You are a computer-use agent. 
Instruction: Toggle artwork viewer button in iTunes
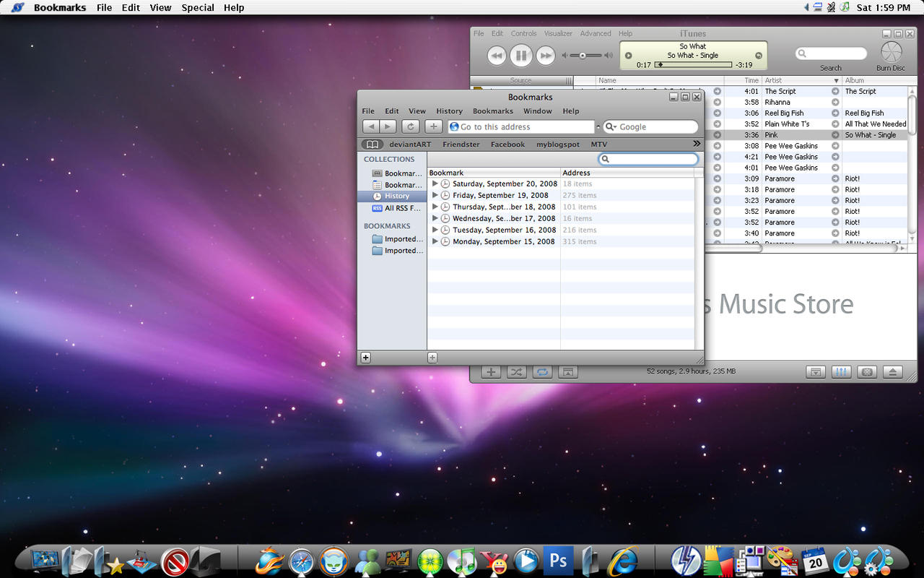567,372
